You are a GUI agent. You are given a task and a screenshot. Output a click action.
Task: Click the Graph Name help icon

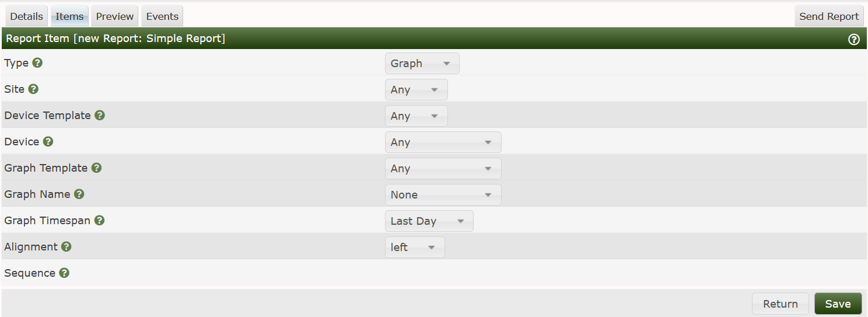tap(79, 194)
